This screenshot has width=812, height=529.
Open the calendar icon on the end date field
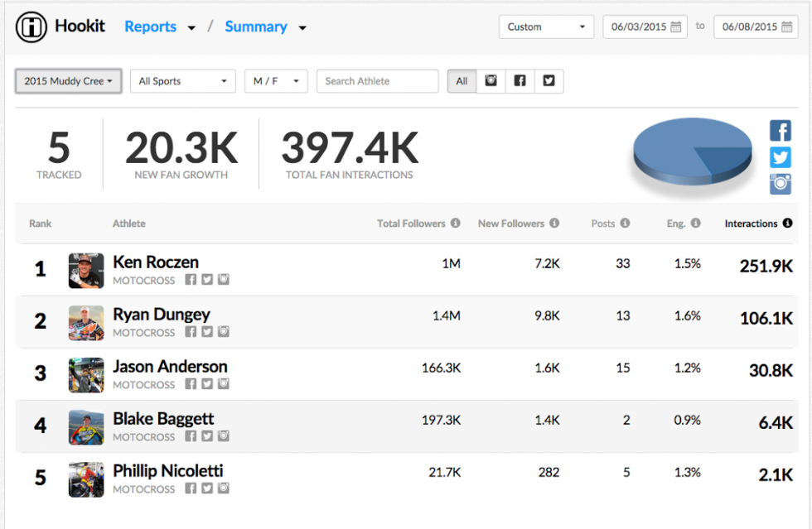[x=787, y=26]
